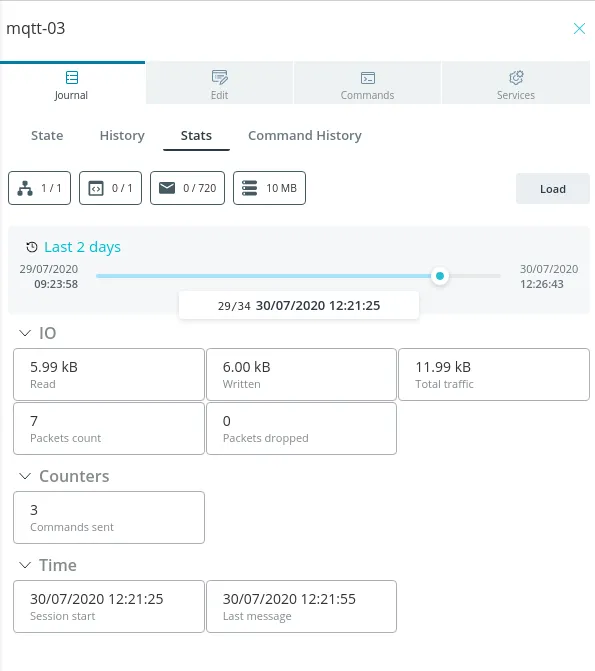Click the envelope messages 0/720 indicator
Viewport: 595px width, 671px height.
pos(187,188)
